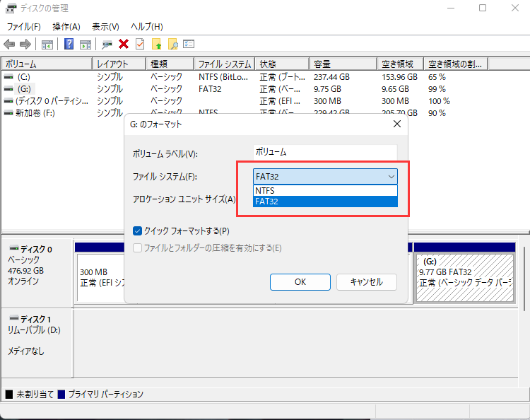This screenshot has height=420, width=530.
Task: Sort by 状態 column header
Action: coord(282,64)
